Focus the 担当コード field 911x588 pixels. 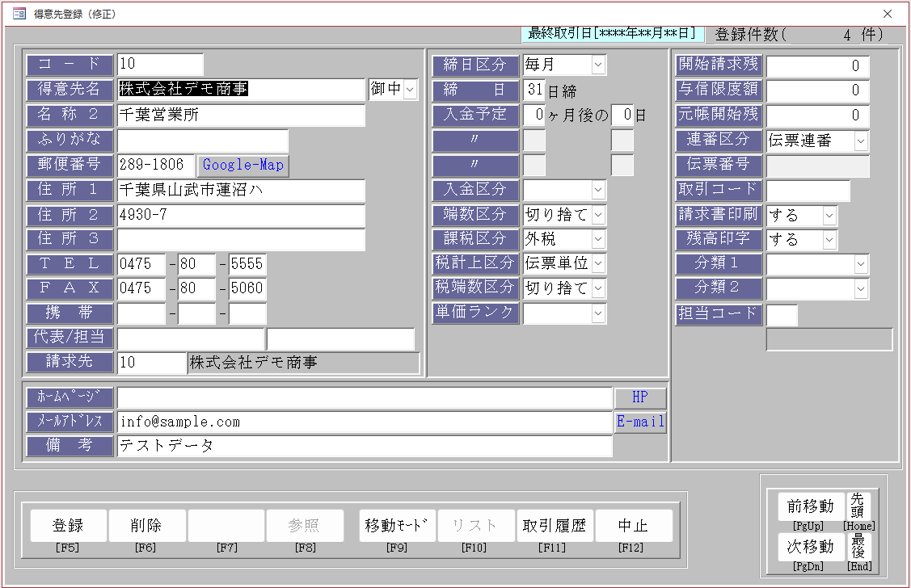[x=782, y=315]
